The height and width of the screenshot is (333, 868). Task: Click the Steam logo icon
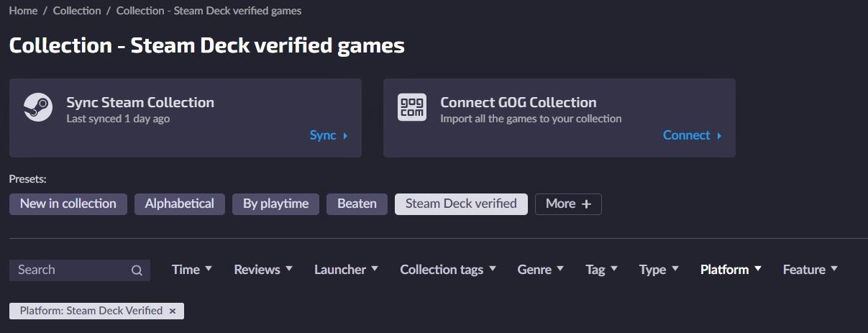38,107
